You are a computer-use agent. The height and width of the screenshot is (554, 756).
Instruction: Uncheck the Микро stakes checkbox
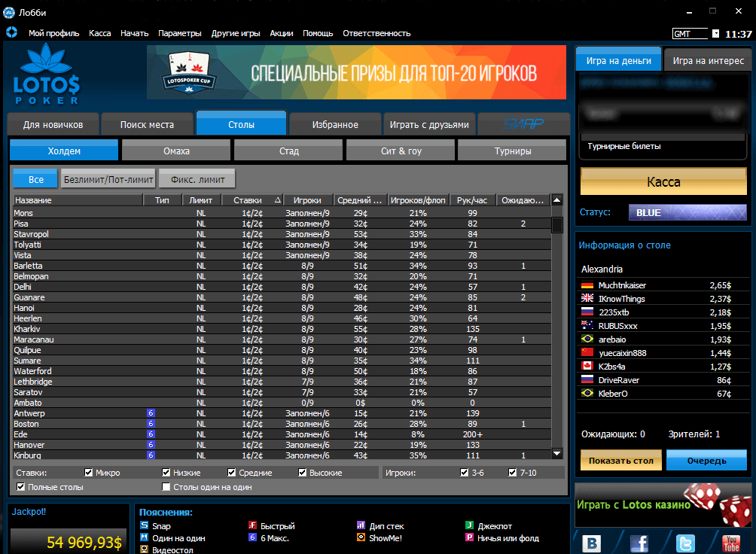pos(89,473)
